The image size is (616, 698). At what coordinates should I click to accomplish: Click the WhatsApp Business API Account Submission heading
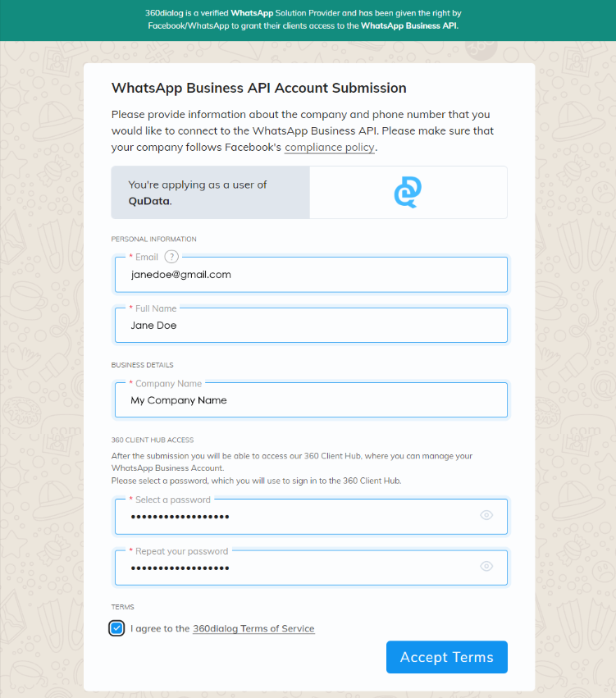[258, 89]
